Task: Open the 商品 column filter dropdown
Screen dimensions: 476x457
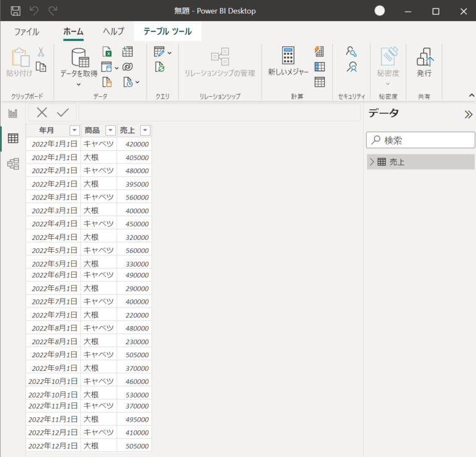Action: (110, 130)
